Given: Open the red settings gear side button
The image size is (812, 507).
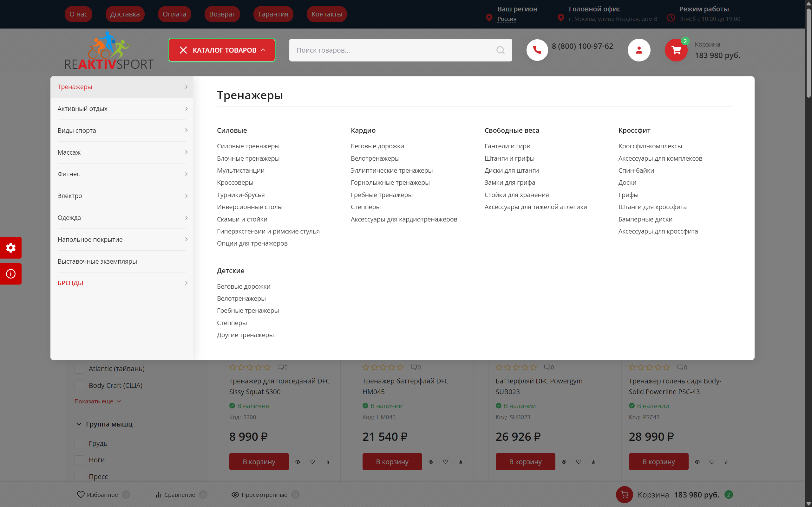Looking at the screenshot, I should (x=11, y=248).
